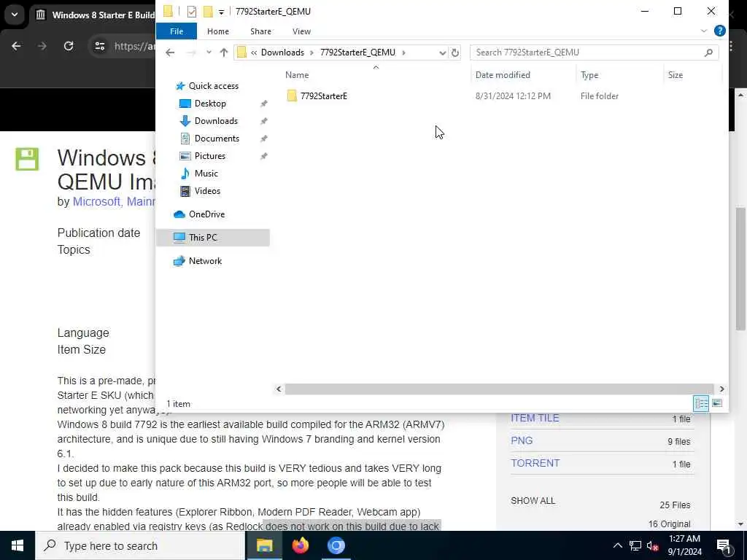Click the horizontal scrollbar right arrow
The image size is (747, 560).
click(721, 389)
